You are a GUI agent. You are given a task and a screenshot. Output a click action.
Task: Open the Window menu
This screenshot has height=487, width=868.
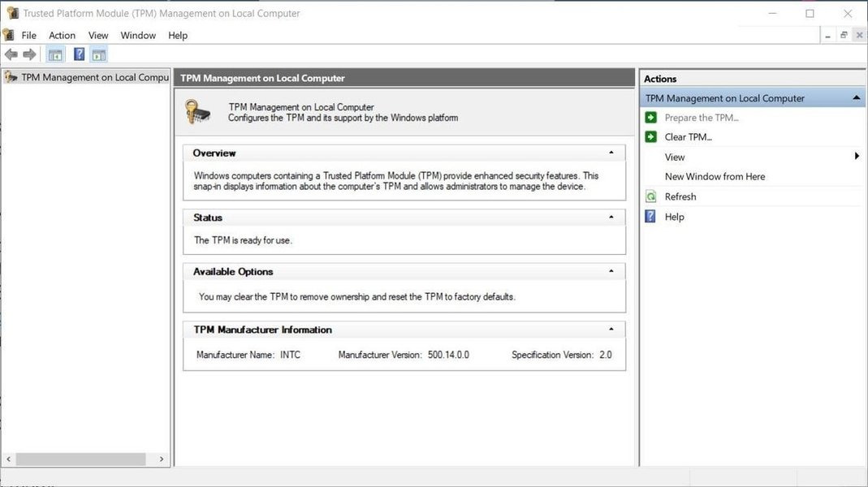coord(138,35)
